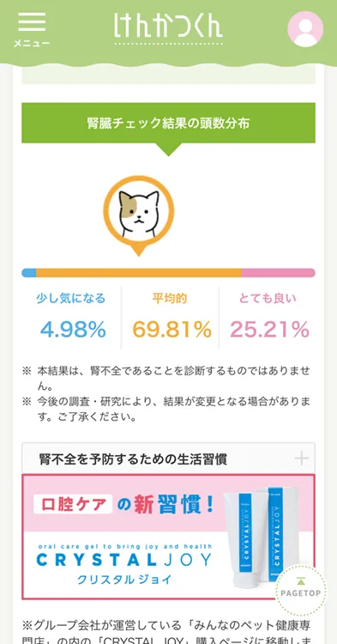
Task: Open the CRYSTAL JOY banner ad
Action: tap(168, 537)
